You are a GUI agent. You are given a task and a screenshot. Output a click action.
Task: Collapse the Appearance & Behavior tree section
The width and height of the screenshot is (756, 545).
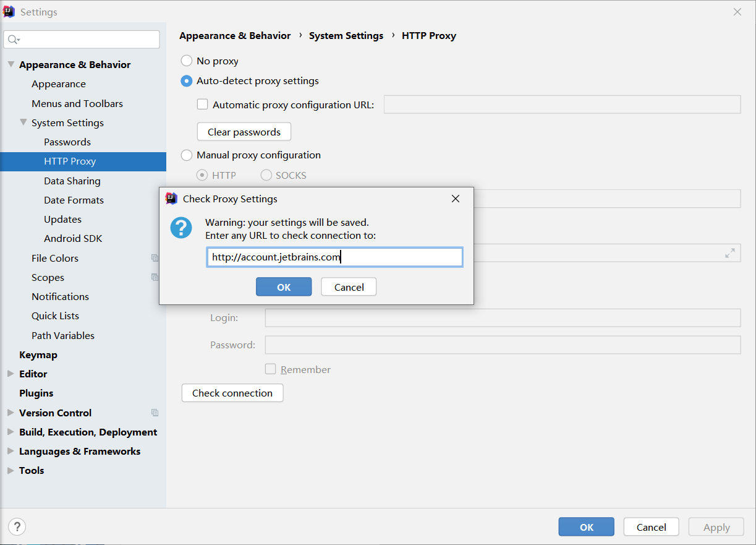(11, 64)
